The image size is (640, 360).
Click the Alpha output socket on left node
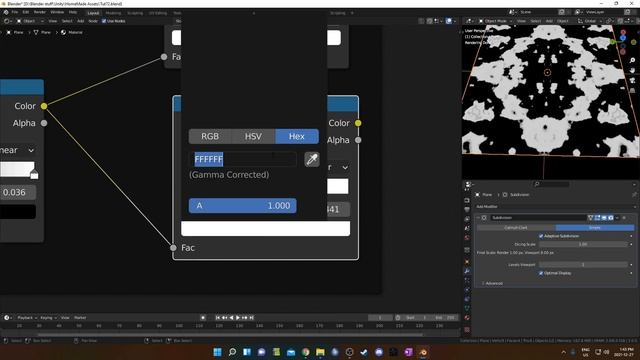click(44, 123)
